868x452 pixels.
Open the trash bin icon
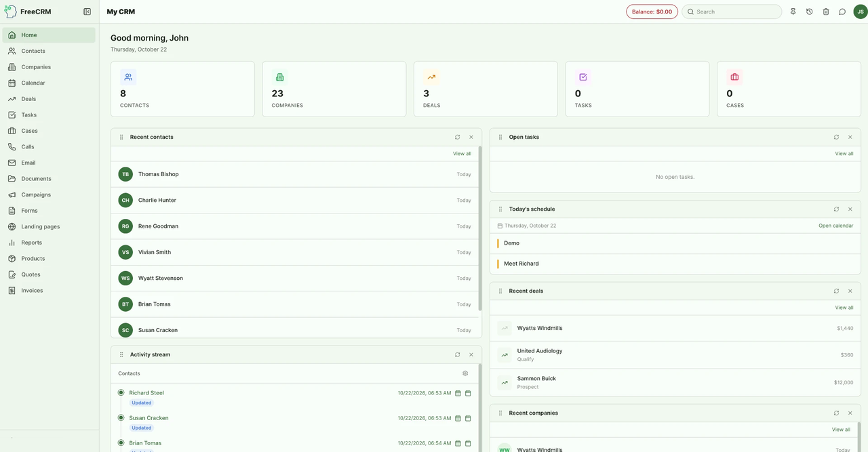coord(826,12)
